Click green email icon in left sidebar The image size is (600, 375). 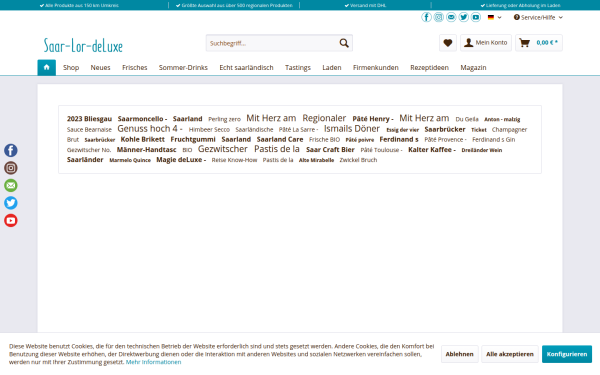coord(11,186)
